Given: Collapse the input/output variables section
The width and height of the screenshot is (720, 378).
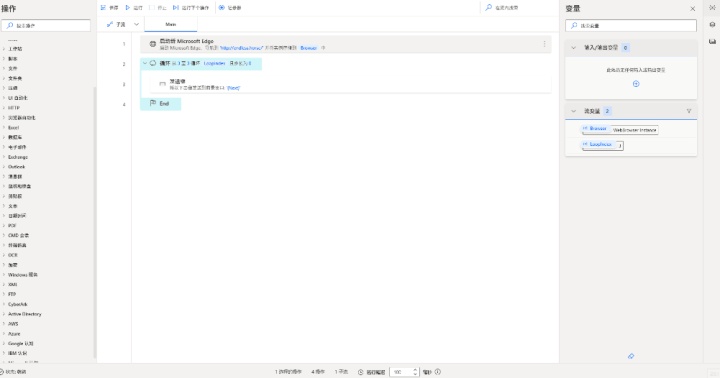Looking at the screenshot, I should 573,48.
